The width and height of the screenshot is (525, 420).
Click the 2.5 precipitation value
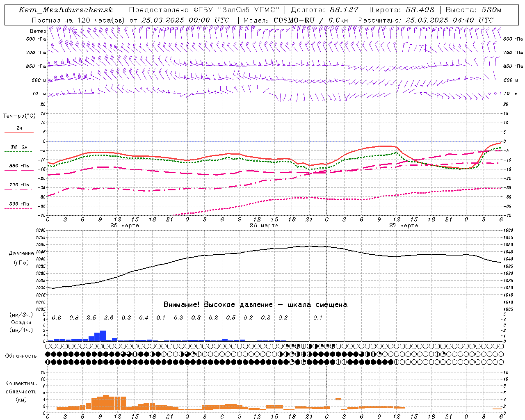(x=91, y=318)
